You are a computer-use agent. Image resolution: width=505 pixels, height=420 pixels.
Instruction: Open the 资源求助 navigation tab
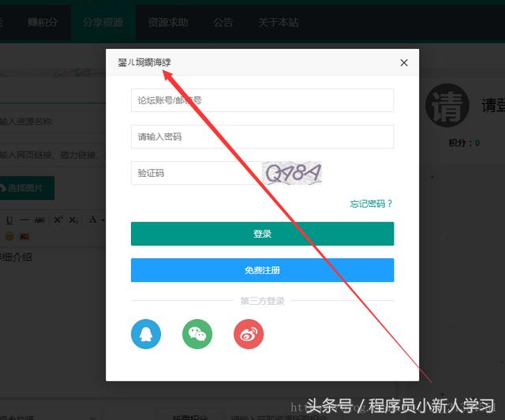(168, 22)
